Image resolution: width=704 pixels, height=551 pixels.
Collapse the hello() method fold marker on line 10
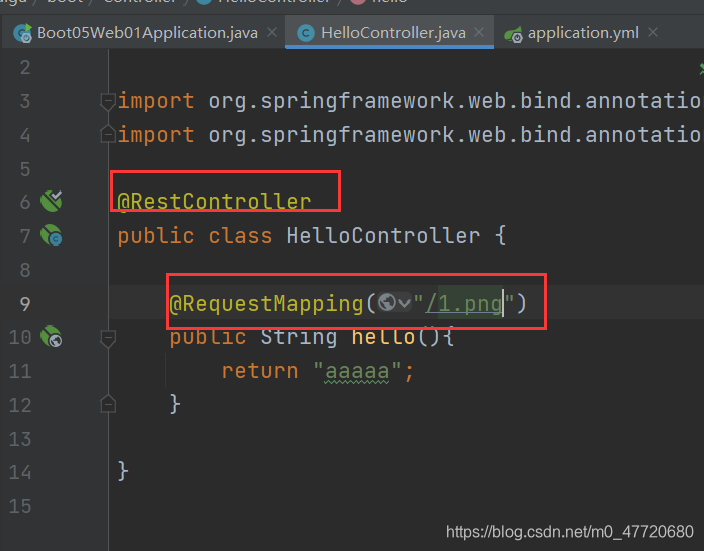click(x=108, y=338)
